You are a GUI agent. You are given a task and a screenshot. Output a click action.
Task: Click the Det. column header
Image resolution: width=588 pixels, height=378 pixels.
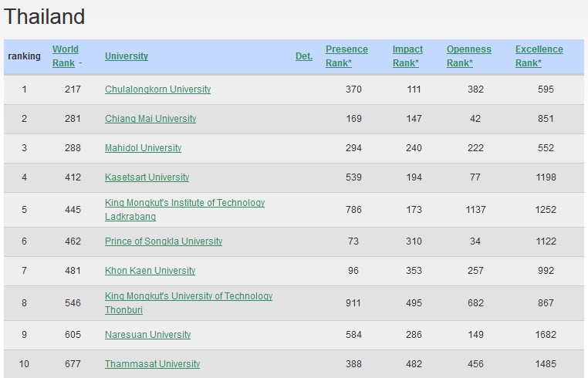[x=303, y=56]
